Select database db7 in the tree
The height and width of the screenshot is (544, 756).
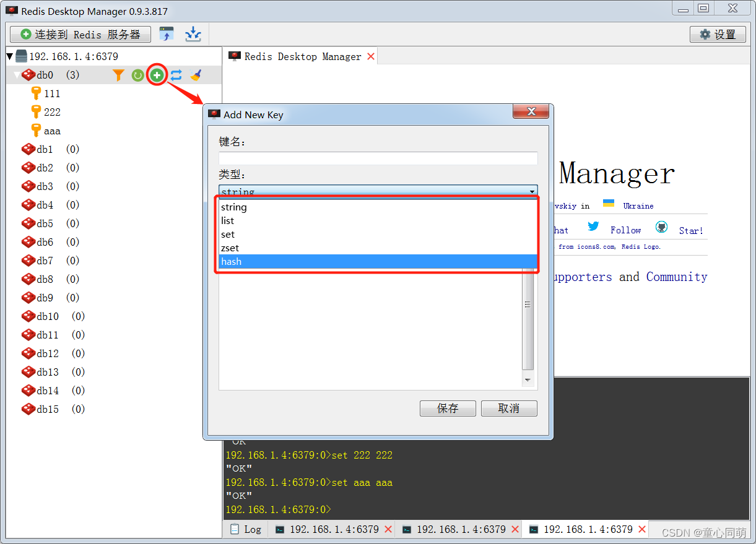(45, 261)
